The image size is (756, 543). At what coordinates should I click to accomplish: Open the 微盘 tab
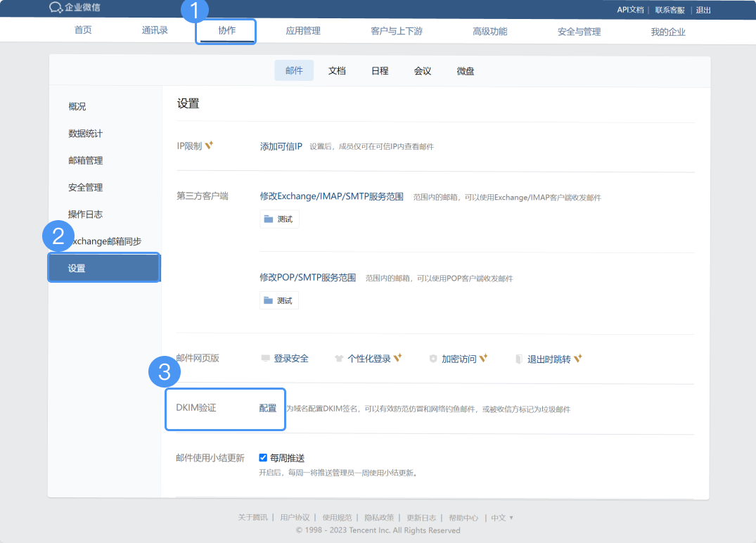click(466, 71)
